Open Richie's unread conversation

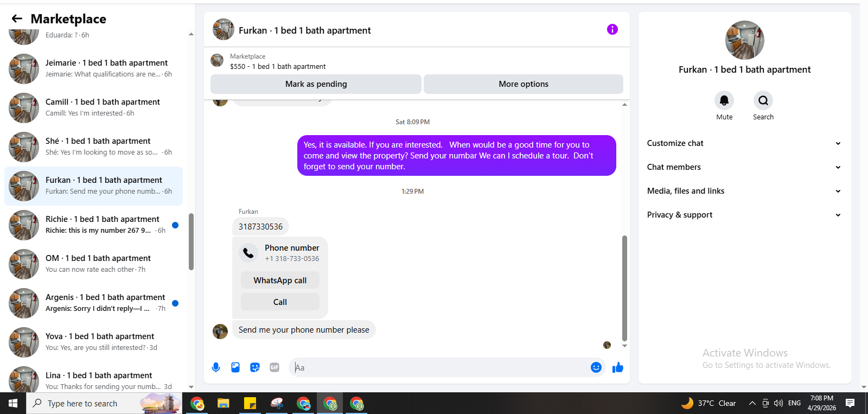(x=93, y=225)
